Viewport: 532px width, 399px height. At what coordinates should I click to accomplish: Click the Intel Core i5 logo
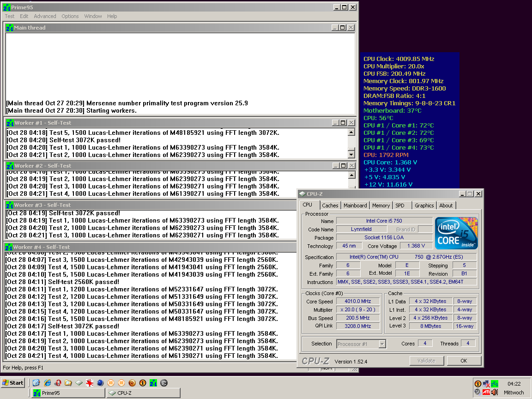point(456,234)
